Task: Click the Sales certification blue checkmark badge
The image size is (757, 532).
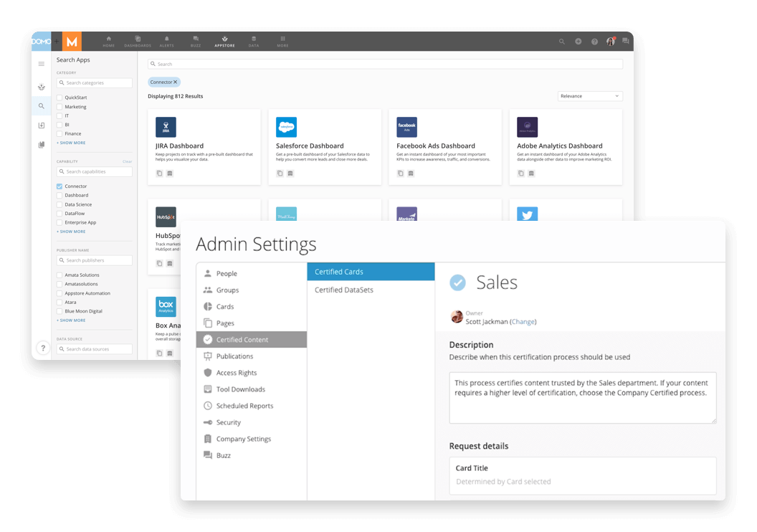Action: click(x=458, y=282)
